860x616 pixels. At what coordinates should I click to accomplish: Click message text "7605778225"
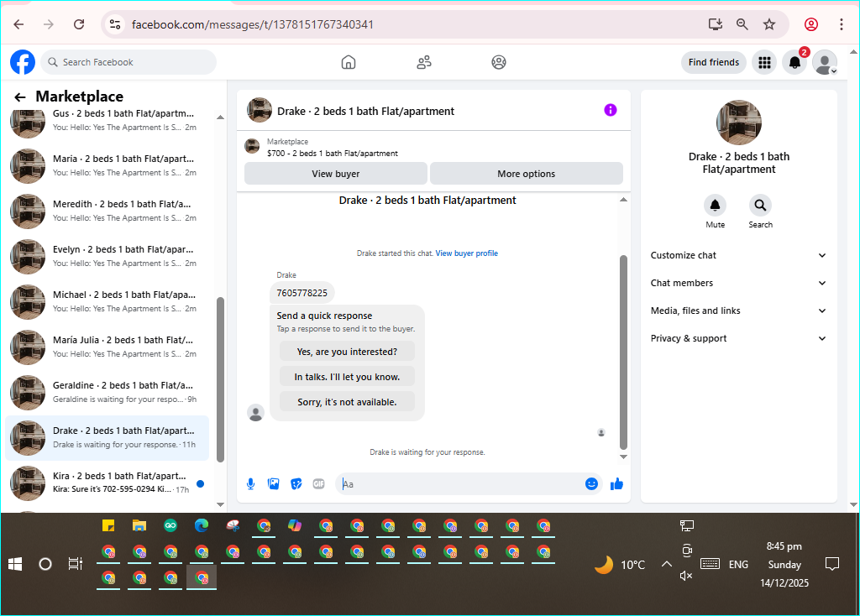302,293
